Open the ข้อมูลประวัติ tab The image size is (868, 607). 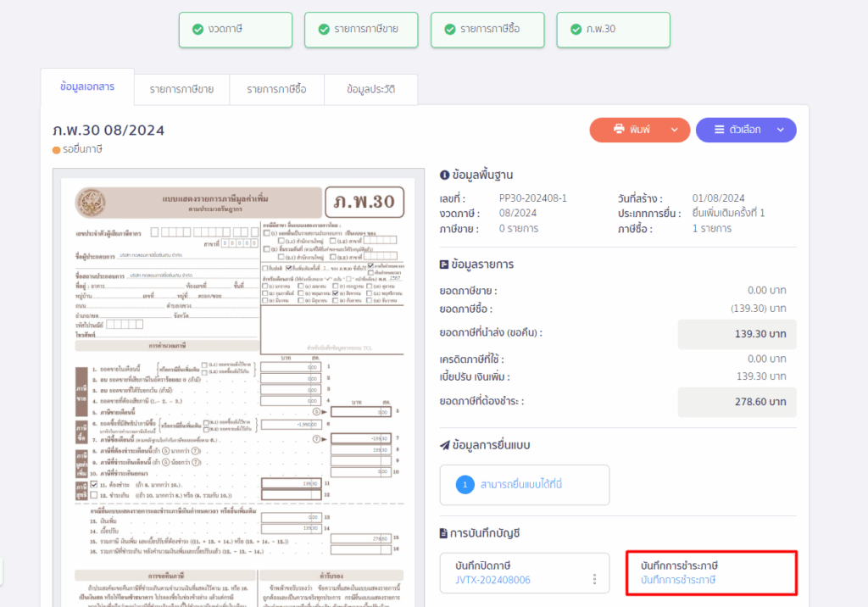coord(370,89)
